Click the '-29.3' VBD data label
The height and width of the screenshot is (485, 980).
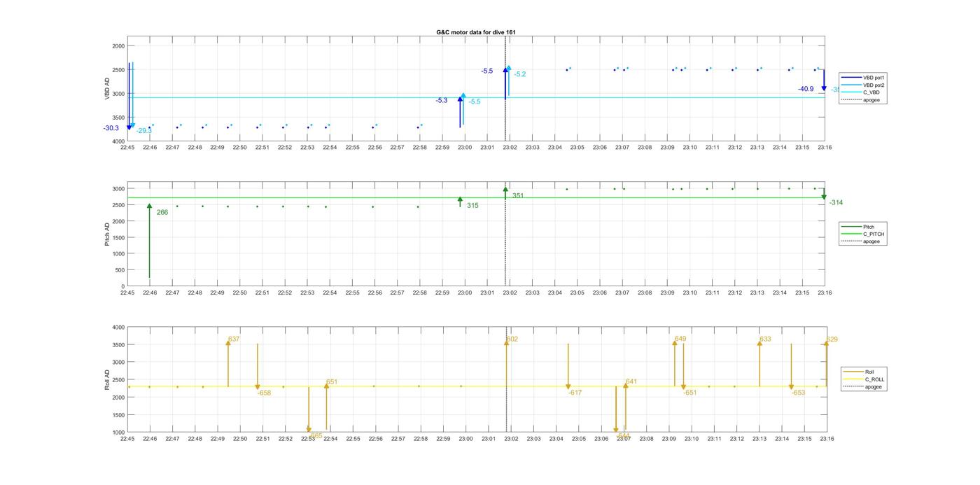click(x=144, y=131)
